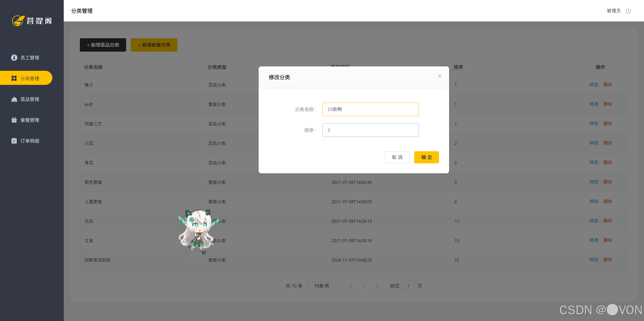This screenshot has width=644, height=321.
Task: Click the 商务套餐 name cell
Action: point(93,182)
